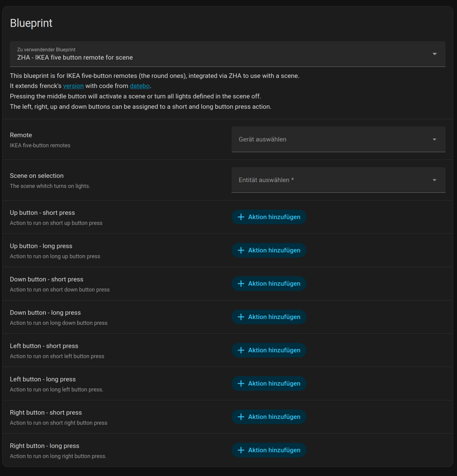The height and width of the screenshot is (476, 457).
Task: Open frenck's version link
Action: tap(73, 86)
